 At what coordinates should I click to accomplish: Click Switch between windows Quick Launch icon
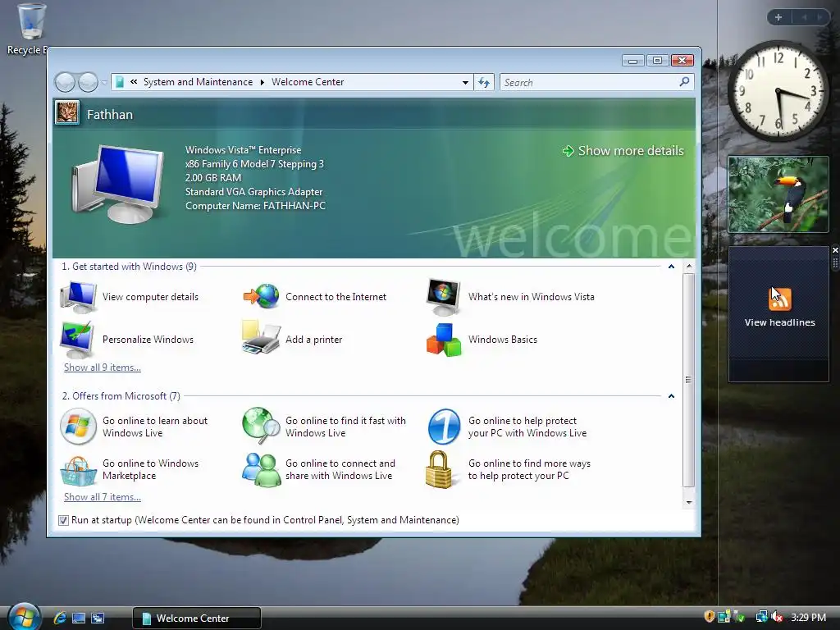click(98, 618)
